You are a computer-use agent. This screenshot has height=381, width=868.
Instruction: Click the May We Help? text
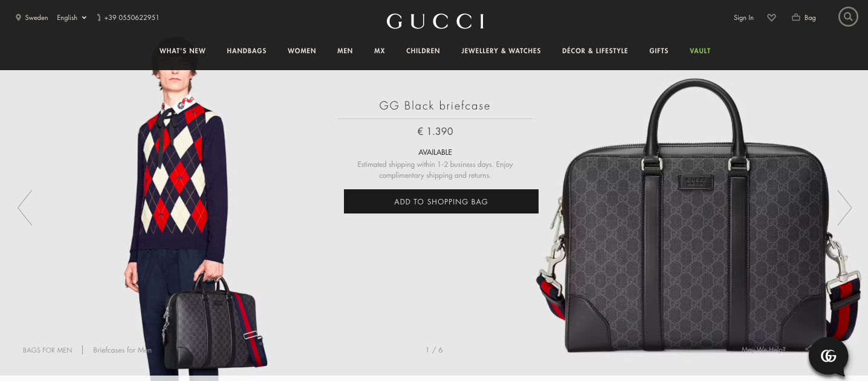(763, 349)
